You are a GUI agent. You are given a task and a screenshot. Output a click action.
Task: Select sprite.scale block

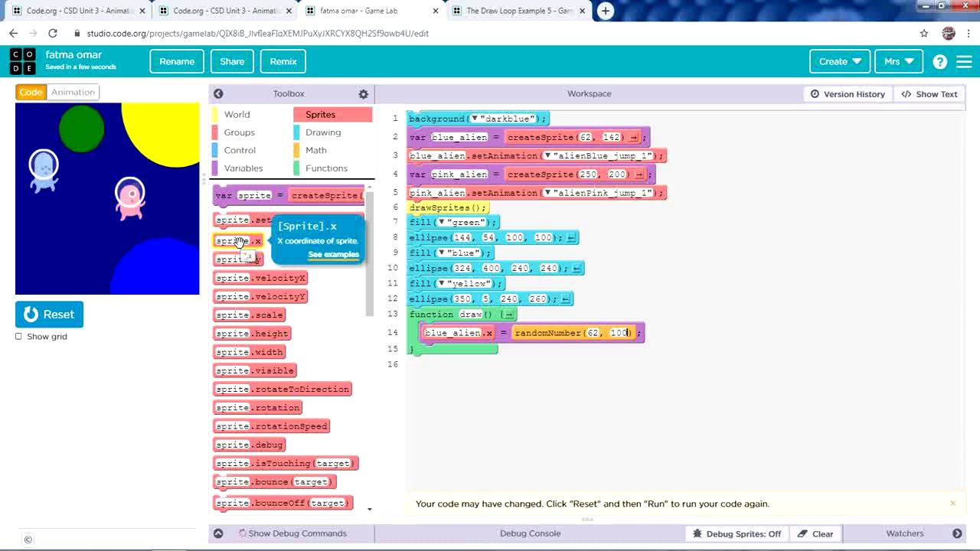tap(249, 315)
